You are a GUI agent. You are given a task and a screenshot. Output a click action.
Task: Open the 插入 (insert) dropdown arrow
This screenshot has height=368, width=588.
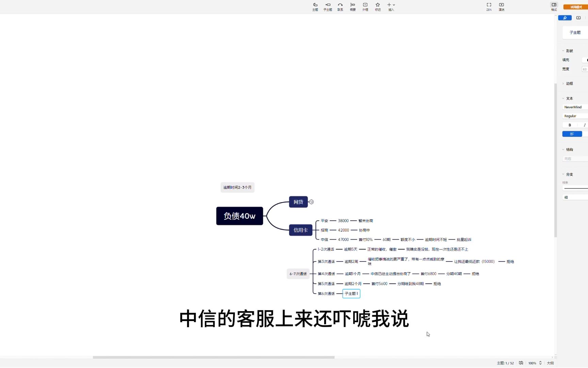pos(394,5)
